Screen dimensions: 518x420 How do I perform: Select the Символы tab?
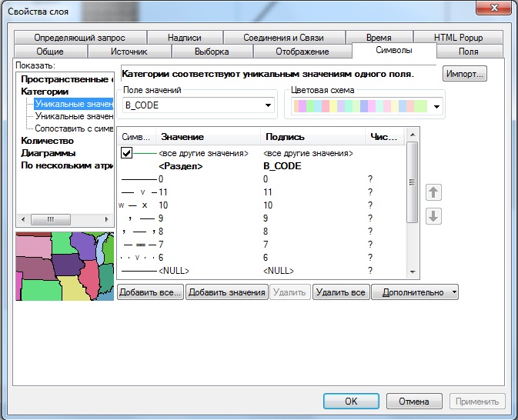pos(394,50)
